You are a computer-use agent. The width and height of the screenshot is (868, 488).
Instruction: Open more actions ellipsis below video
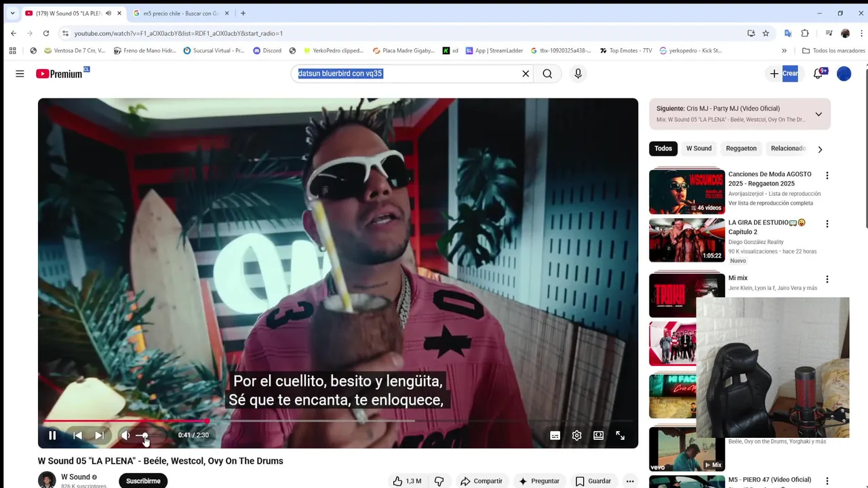(630, 481)
